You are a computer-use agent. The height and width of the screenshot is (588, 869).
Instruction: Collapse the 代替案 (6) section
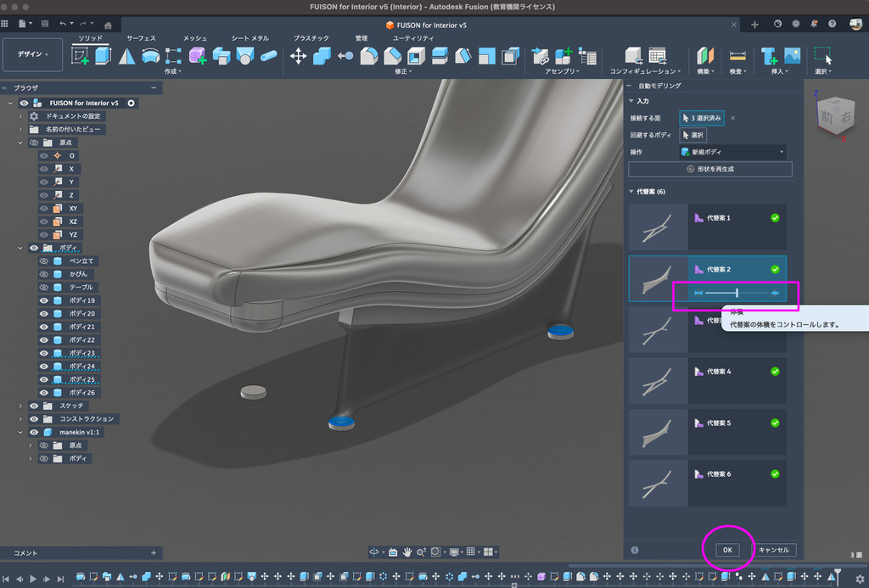[x=631, y=192]
